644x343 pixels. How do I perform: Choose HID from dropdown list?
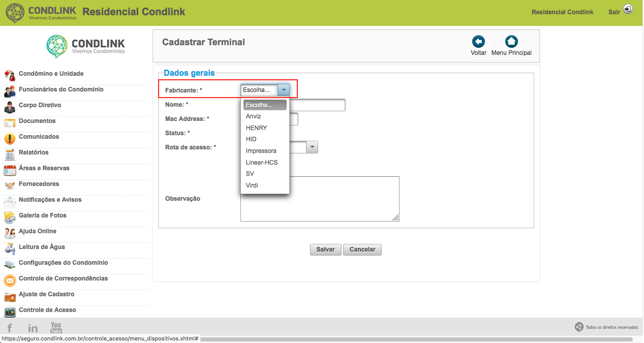265,139
